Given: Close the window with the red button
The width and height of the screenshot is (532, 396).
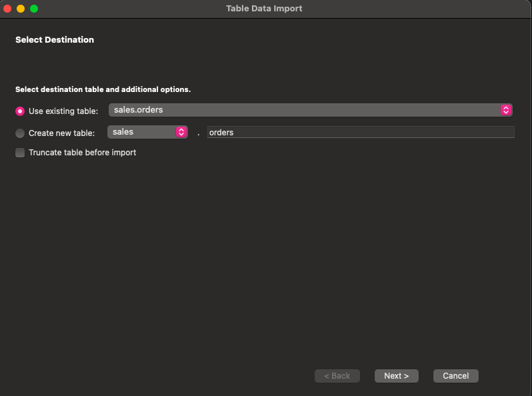Looking at the screenshot, I should (8, 9).
